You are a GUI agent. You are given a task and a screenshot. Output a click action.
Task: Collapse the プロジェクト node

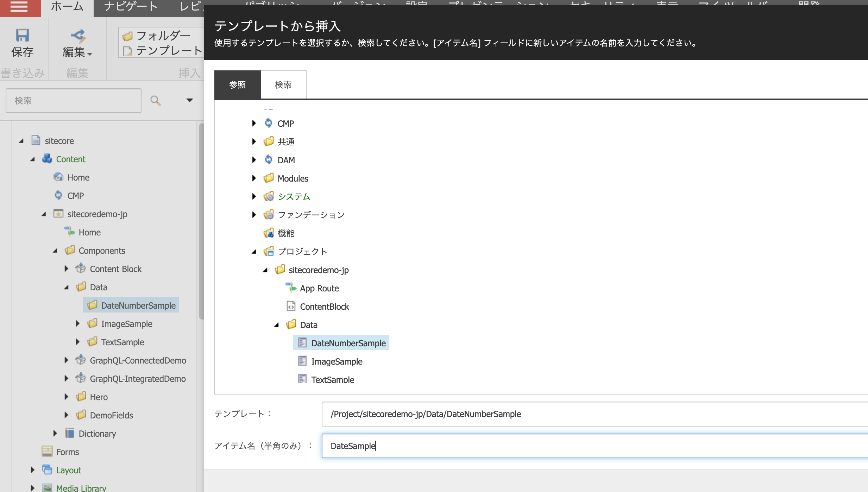click(x=254, y=252)
